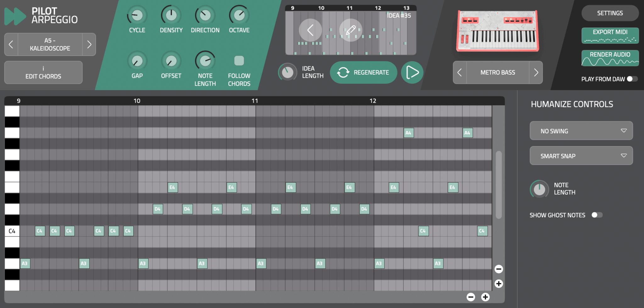This screenshot has width=644, height=308.
Task: Click bar 11 marker in piano roll ruler
Action: 255,101
